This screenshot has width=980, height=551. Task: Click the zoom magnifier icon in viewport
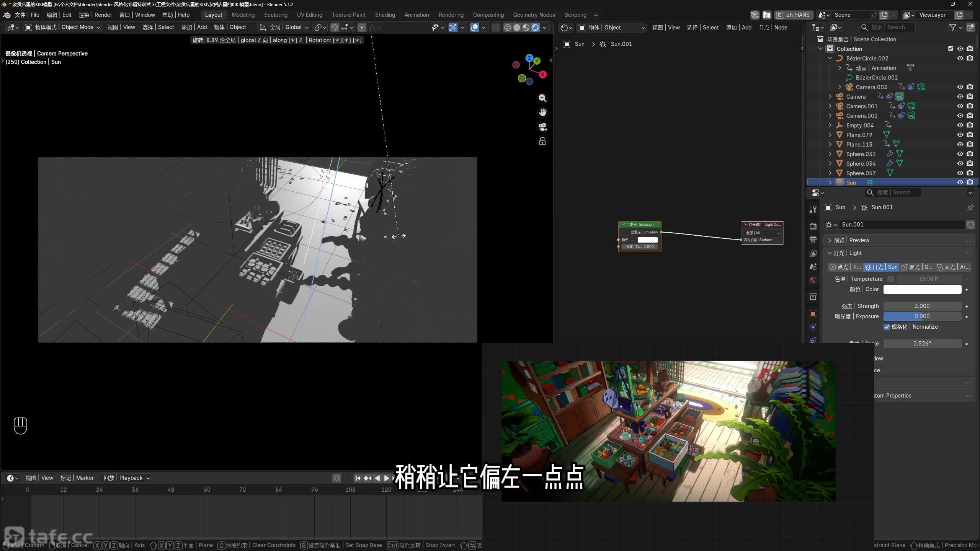coord(542,98)
